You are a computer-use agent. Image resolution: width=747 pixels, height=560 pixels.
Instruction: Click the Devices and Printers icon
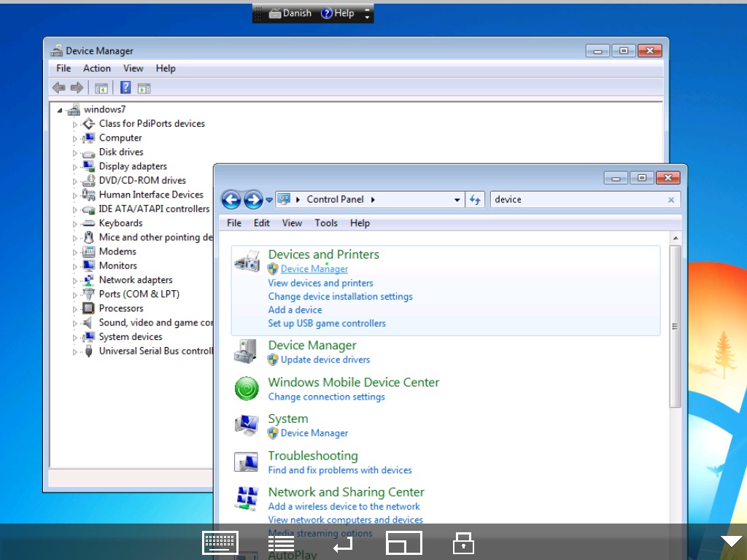click(247, 260)
